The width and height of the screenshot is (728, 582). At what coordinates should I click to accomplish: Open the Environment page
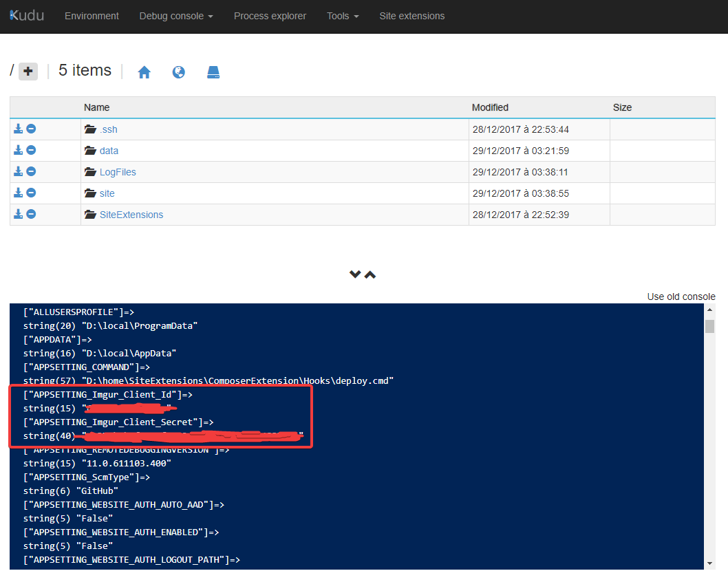(92, 16)
